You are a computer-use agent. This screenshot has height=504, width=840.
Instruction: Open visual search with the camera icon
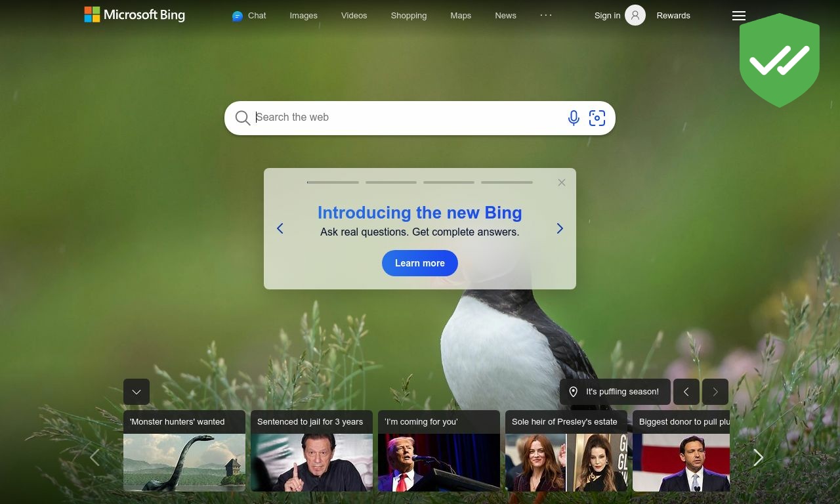tap(597, 118)
